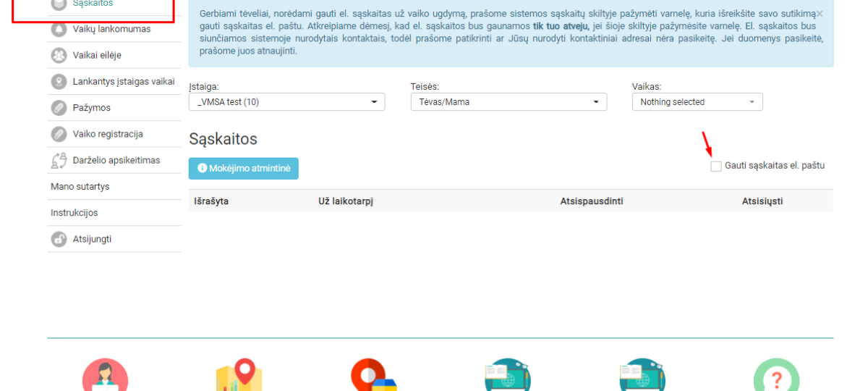Open the Teisės dropdown Tėvas/Mama
The width and height of the screenshot is (868, 391).
[x=509, y=102]
